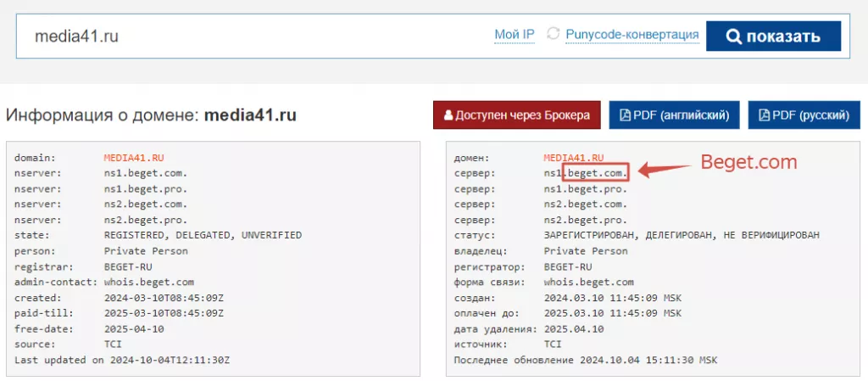
Task: Download PDF (русский) report
Action: 804,115
